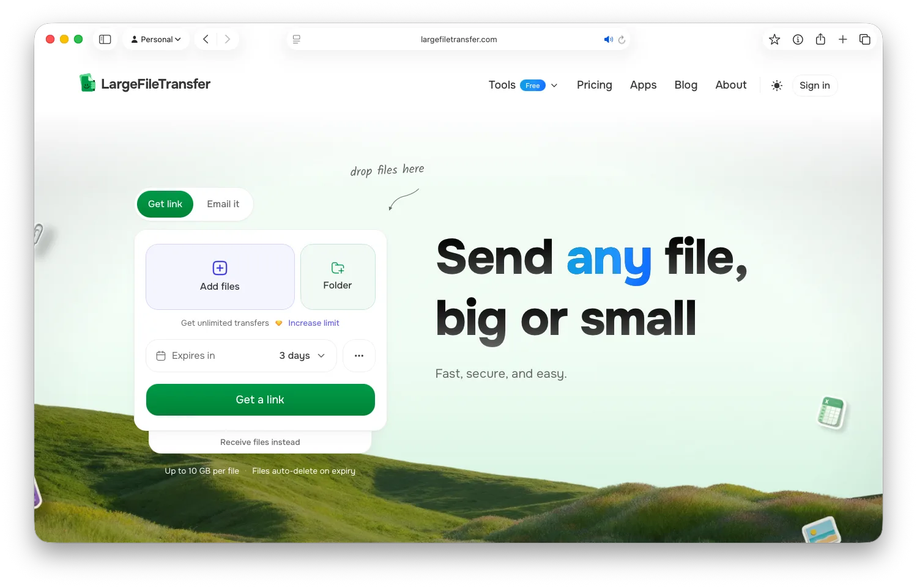Toggle the light/dark theme sun icon

[777, 86]
